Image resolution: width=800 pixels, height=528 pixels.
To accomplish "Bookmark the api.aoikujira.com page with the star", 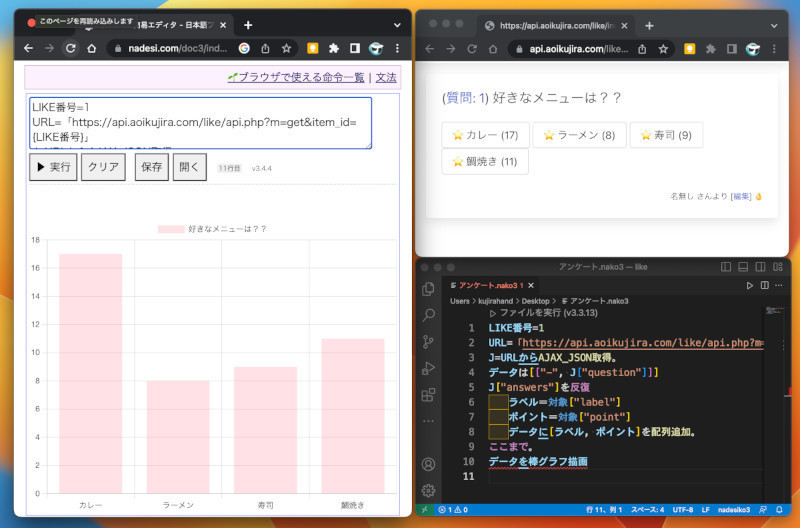I will (663, 49).
